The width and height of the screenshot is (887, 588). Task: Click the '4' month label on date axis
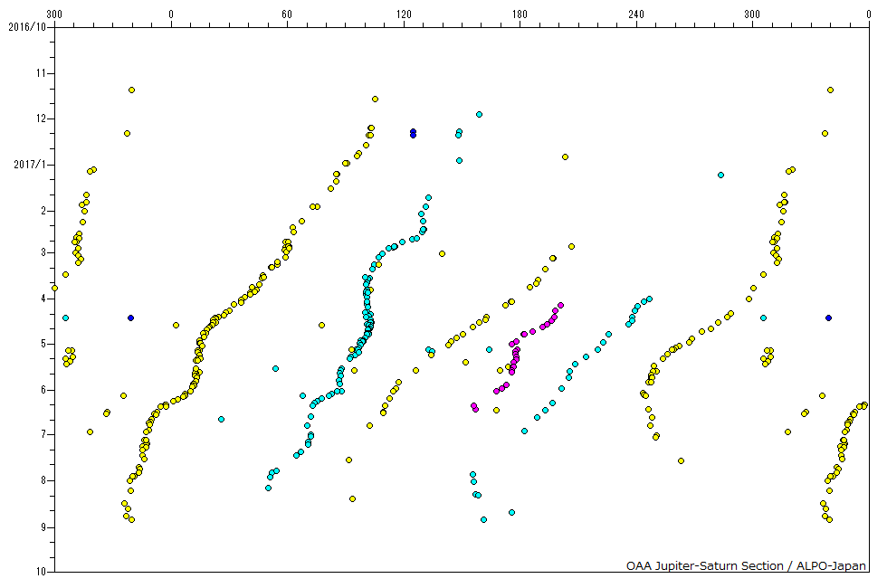click(43, 299)
